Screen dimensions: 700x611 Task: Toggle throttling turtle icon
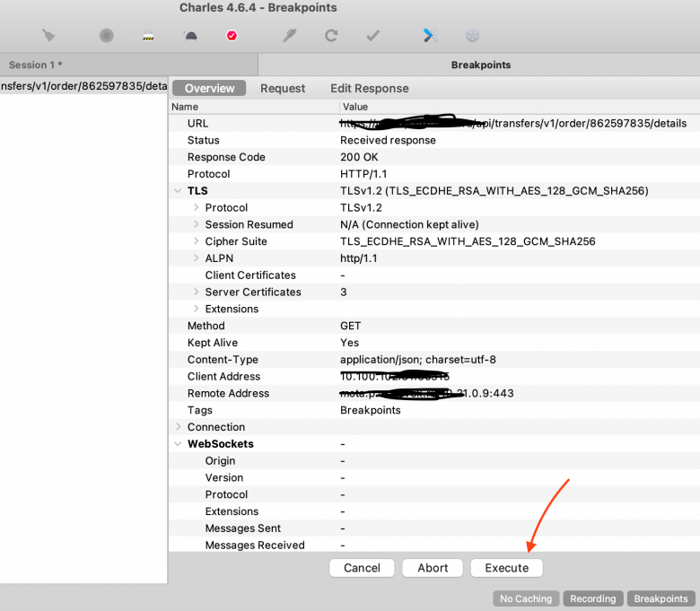(x=190, y=36)
